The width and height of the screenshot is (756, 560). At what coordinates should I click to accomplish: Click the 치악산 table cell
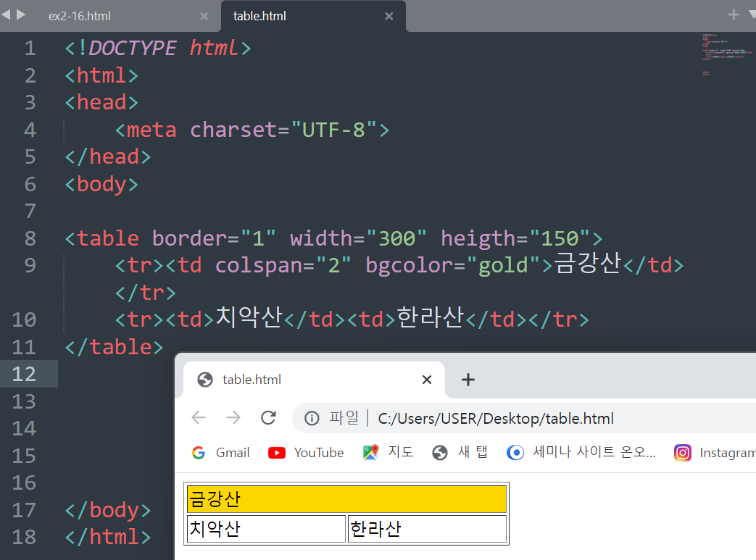[266, 529]
